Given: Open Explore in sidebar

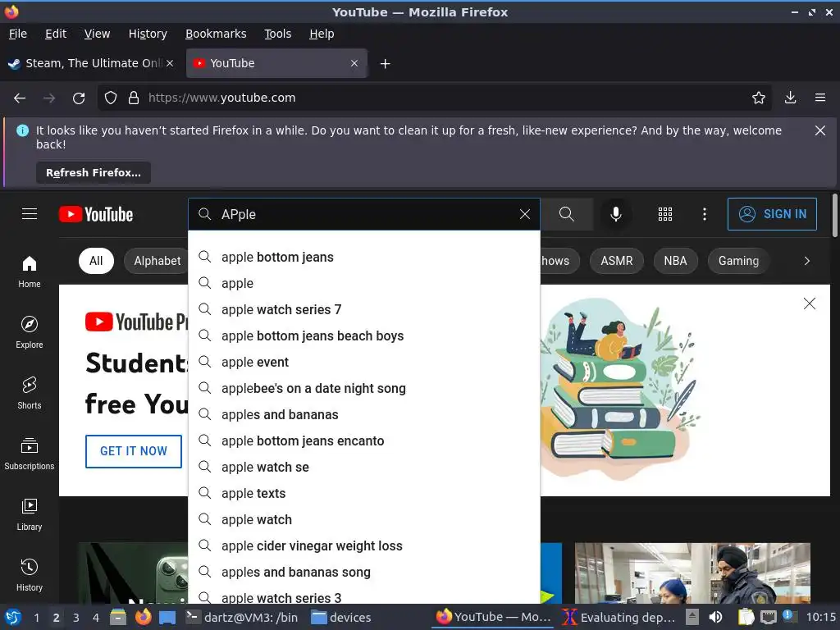Looking at the screenshot, I should click(x=30, y=333).
